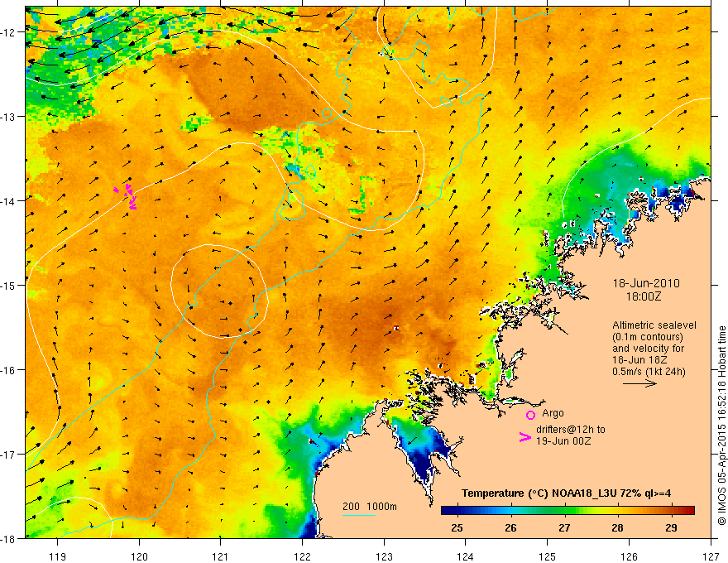728x563 pixels.
Task: Click the colour bar tick label '25'
Action: point(457,527)
